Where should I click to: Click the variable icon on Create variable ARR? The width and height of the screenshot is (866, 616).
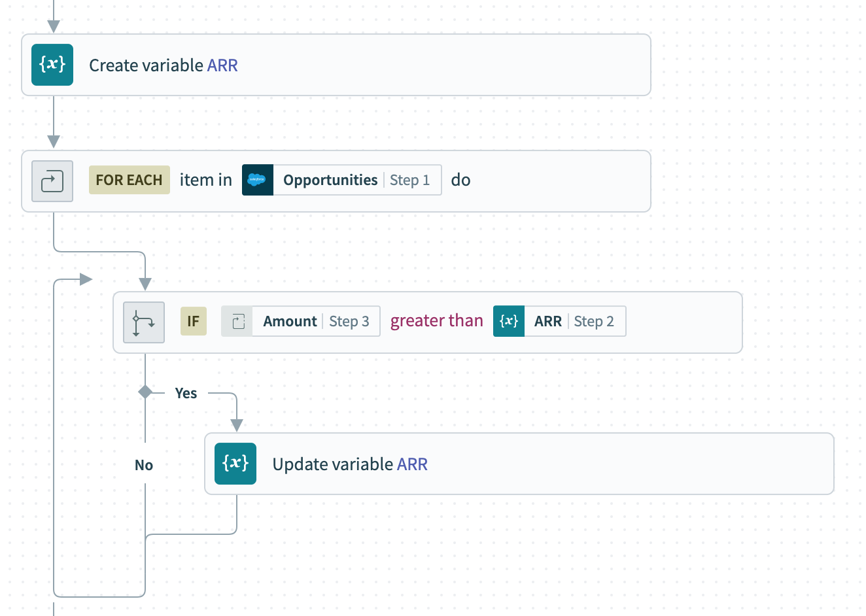[x=52, y=65]
